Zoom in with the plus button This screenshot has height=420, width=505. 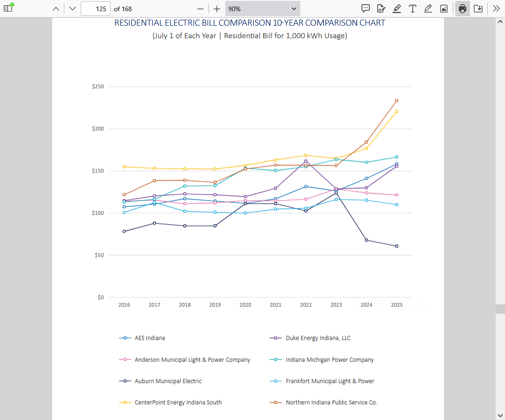tap(217, 8)
